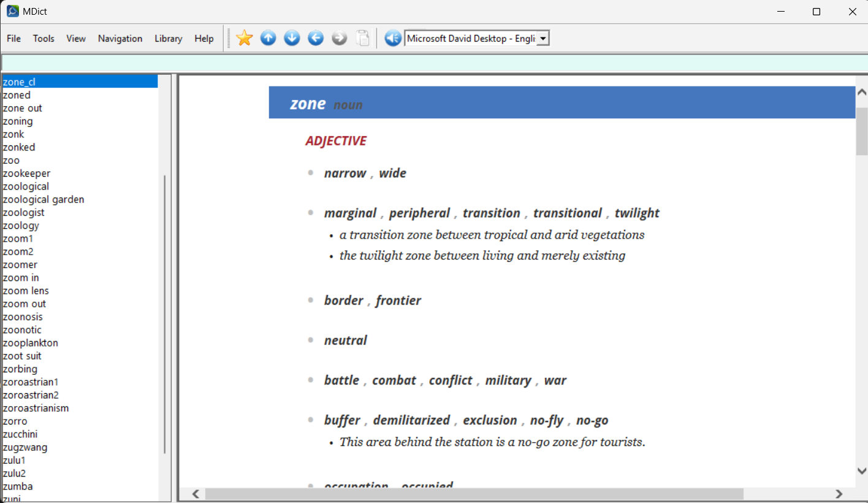
Task: Play pronunciation with the speaker icon
Action: click(x=392, y=38)
